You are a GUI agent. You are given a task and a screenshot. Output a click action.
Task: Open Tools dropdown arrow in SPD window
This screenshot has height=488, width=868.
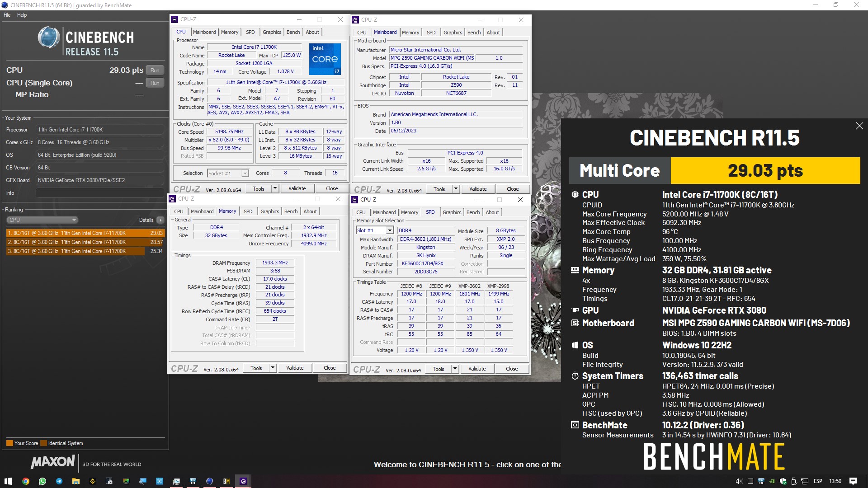tap(455, 369)
